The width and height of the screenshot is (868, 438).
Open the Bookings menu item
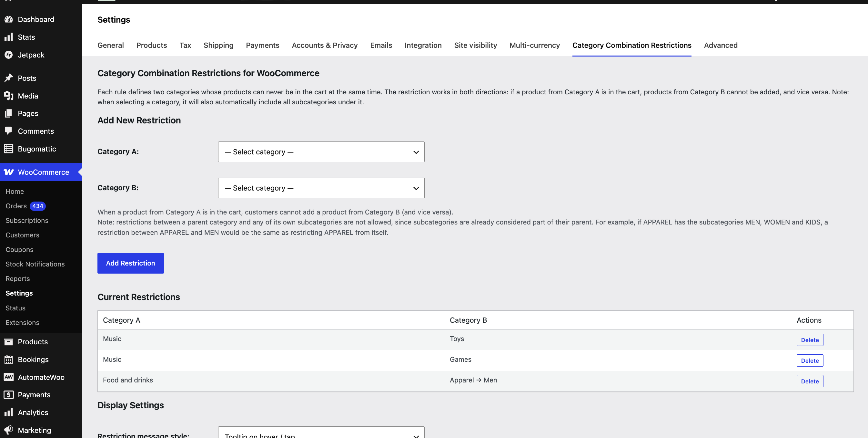[x=41, y=360]
